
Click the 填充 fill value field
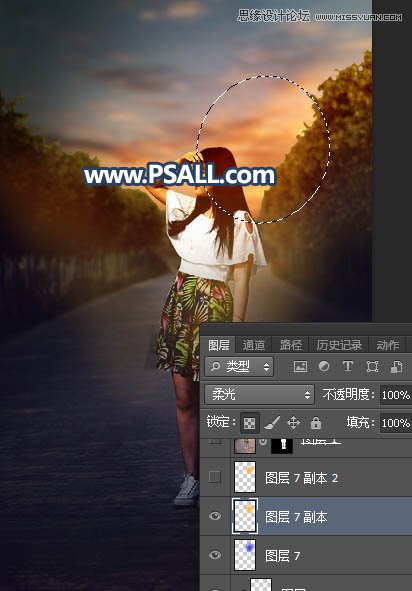(396, 423)
